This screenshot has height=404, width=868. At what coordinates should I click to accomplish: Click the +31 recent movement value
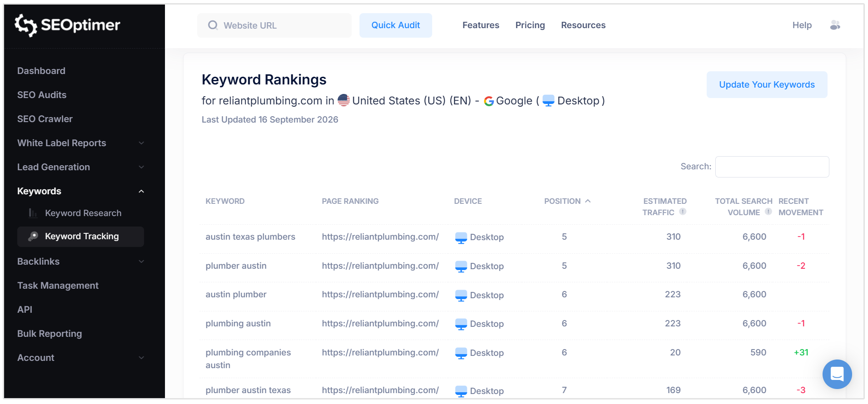[x=801, y=352]
